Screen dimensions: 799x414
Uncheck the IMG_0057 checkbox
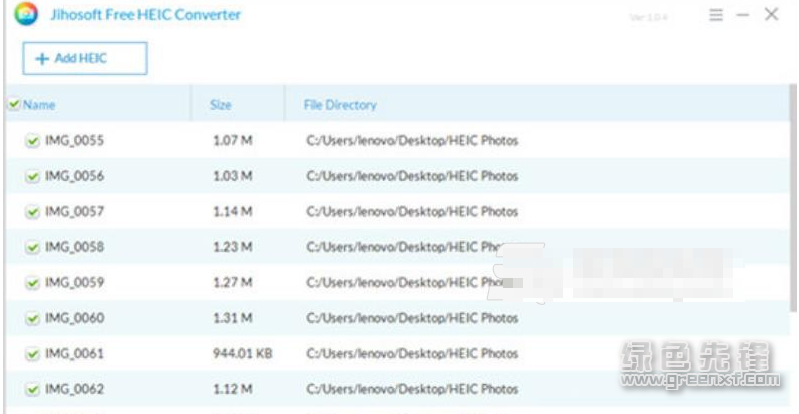pos(32,212)
